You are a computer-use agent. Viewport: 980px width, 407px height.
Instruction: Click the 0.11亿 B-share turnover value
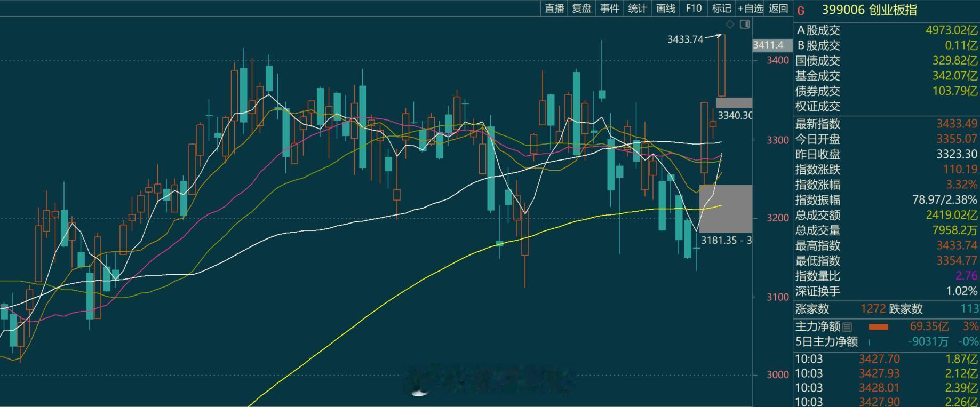point(962,46)
